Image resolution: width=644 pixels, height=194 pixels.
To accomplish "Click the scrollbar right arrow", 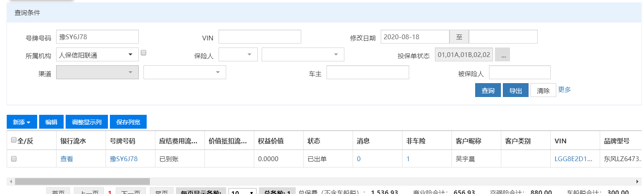I will pos(637,181).
